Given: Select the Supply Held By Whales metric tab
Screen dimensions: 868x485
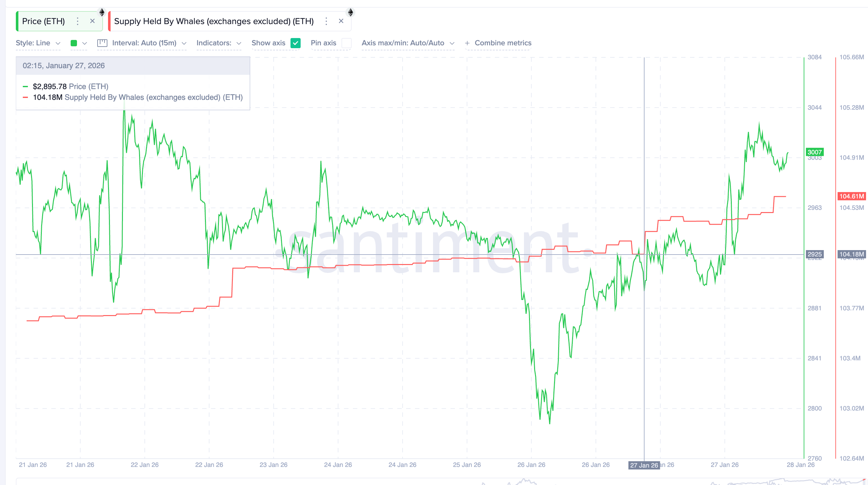Looking at the screenshot, I should [x=214, y=21].
